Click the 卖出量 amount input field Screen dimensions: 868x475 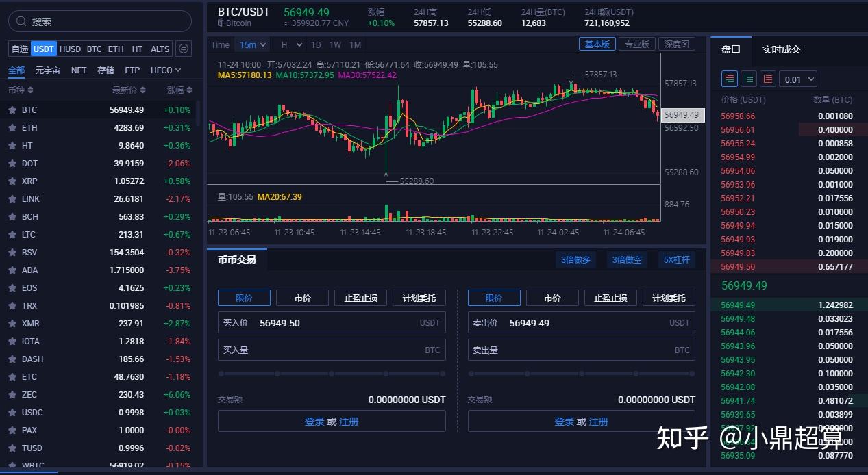(582, 350)
